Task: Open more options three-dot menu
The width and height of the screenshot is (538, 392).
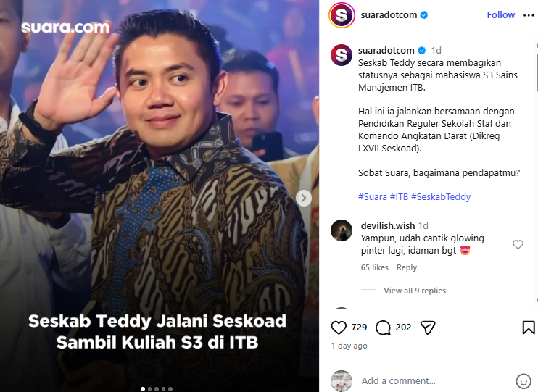Action: pyautogui.click(x=529, y=15)
